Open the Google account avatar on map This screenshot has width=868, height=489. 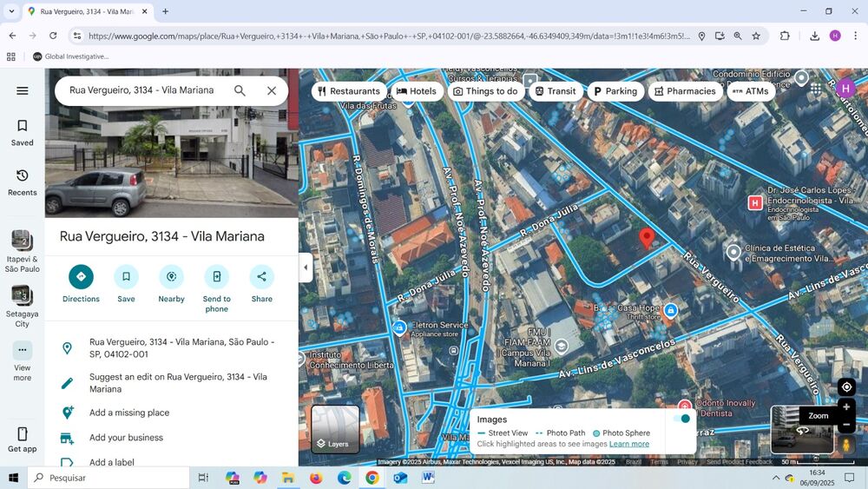(845, 89)
